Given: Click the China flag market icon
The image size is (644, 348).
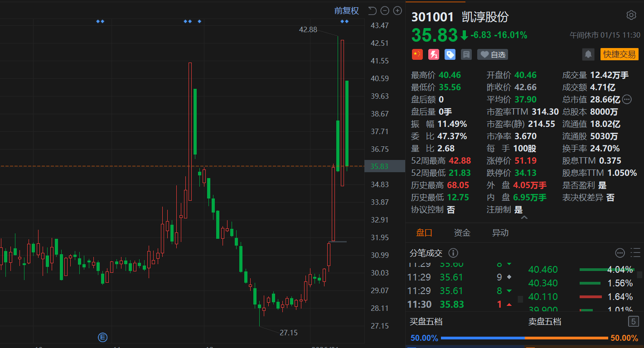Looking at the screenshot, I should 417,54.
